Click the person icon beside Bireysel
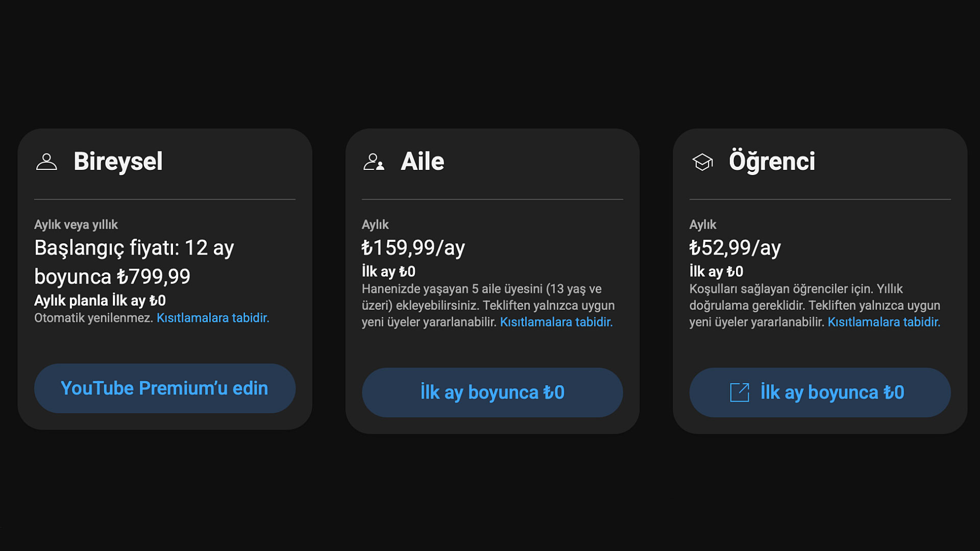The image size is (980, 551). [x=46, y=162]
